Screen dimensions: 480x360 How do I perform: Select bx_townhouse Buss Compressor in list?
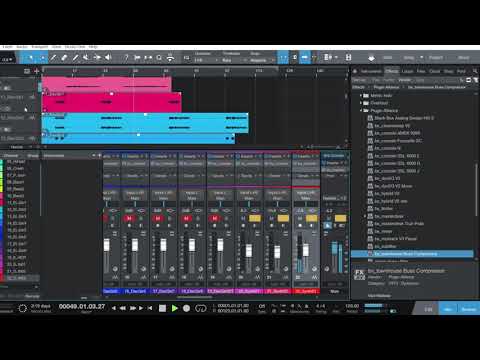(x=412, y=254)
